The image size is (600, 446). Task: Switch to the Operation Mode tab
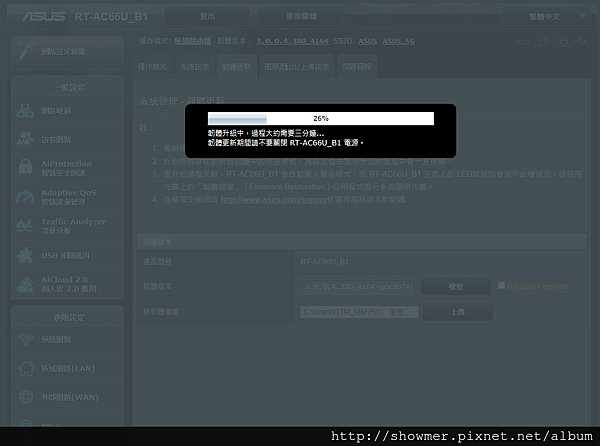(x=152, y=67)
